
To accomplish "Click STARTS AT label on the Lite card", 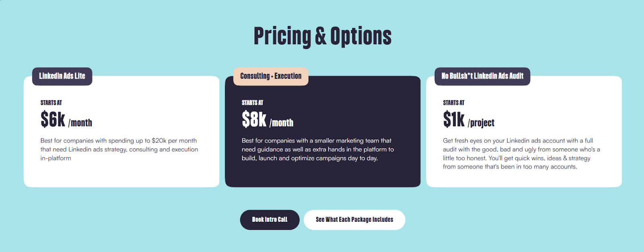I will tap(51, 102).
